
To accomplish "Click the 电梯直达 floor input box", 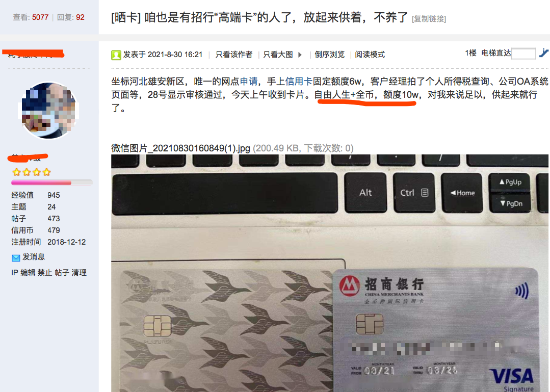I will [x=523, y=54].
